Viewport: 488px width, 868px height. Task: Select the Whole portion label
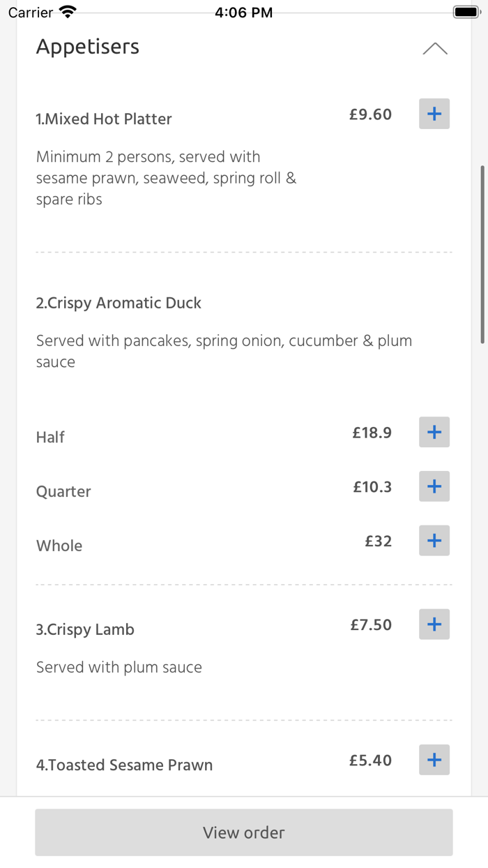click(x=59, y=546)
